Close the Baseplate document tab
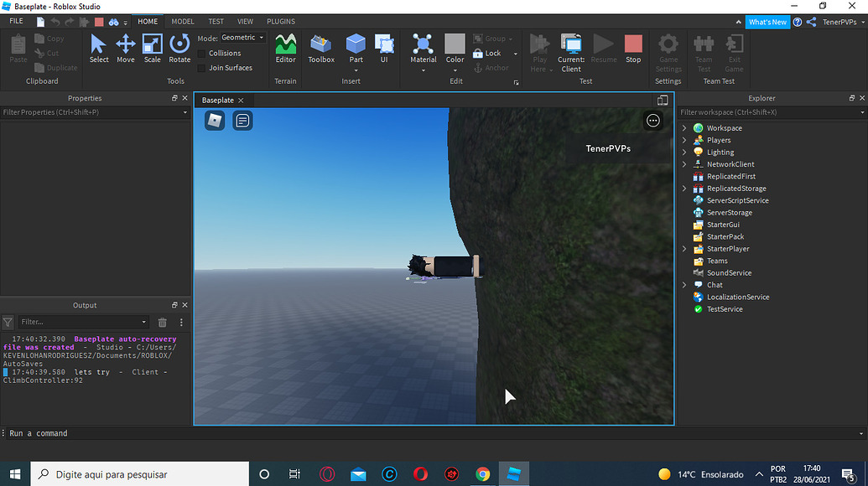This screenshot has height=486, width=868. pos(241,100)
